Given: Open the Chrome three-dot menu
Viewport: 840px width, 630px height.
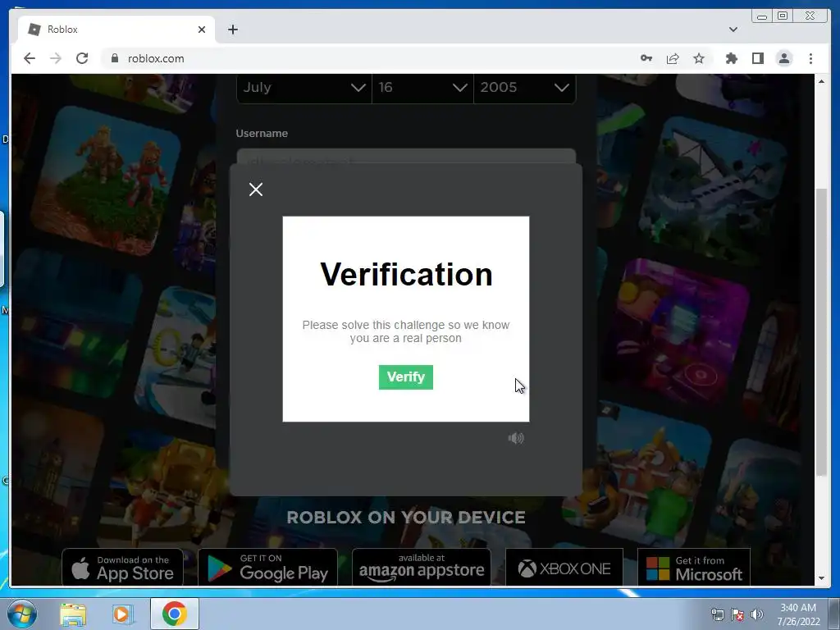Looking at the screenshot, I should point(810,58).
